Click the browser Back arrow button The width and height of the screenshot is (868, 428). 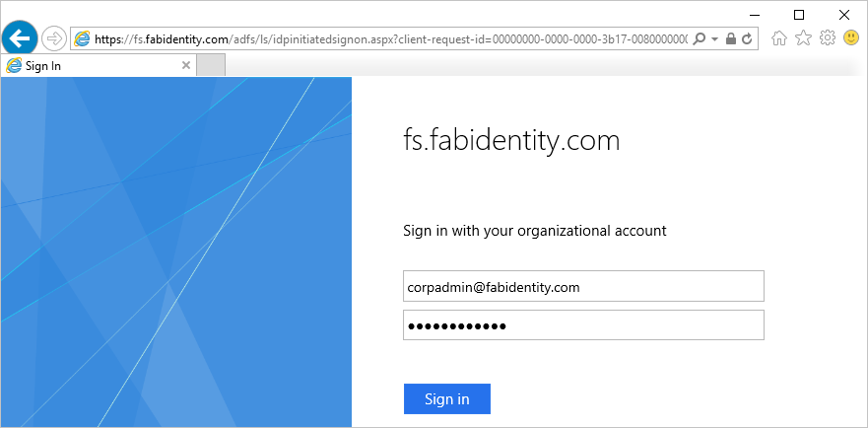[20, 38]
